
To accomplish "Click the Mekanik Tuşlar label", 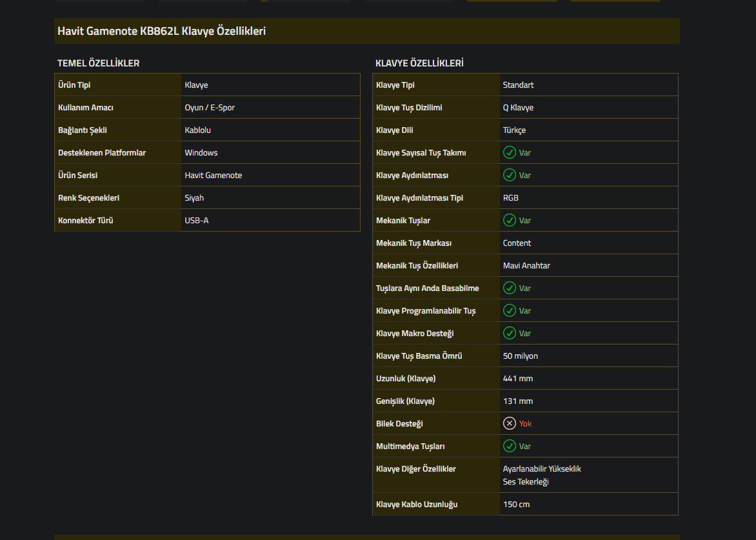I will tap(403, 221).
